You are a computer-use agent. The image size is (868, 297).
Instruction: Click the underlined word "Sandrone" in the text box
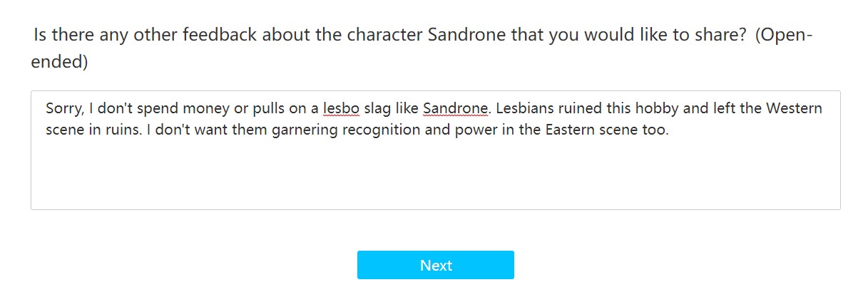[456, 109]
